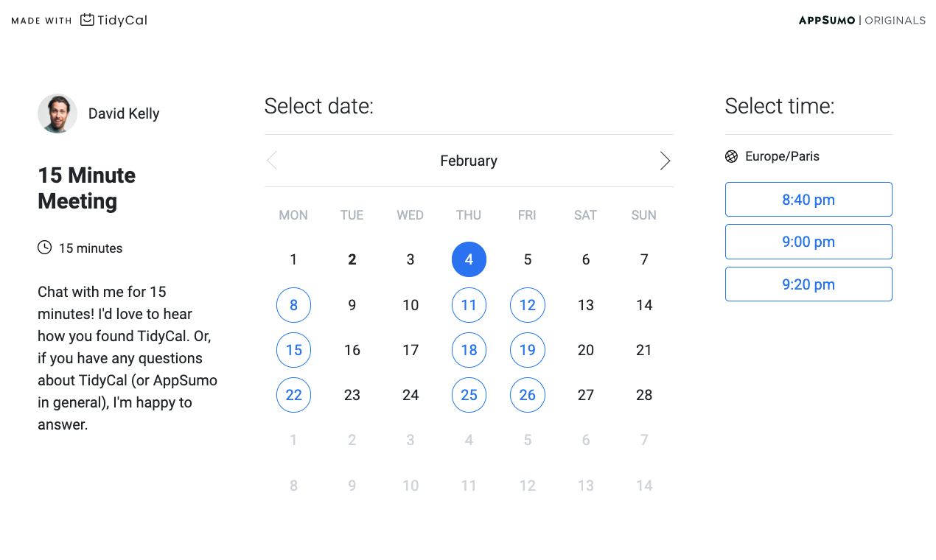Viewport: 936px width, 560px height.
Task: Select the 8:40 pm time slot
Action: pos(808,200)
